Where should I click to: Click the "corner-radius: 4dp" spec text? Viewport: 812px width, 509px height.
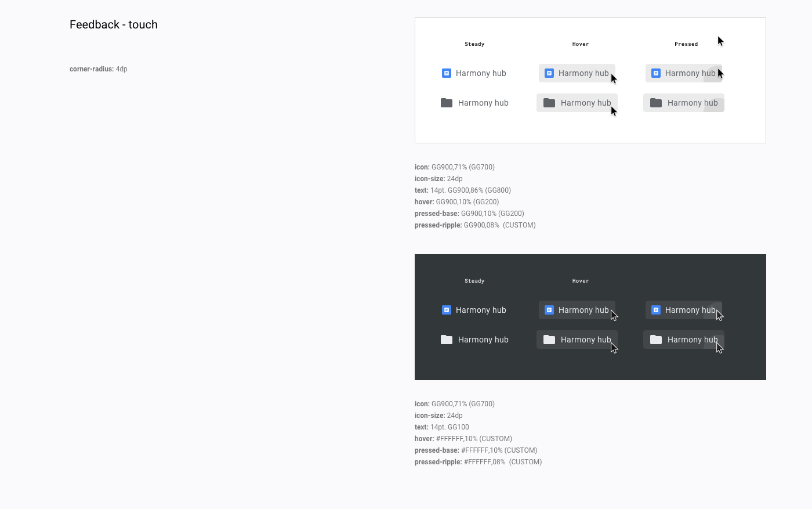[x=99, y=69]
